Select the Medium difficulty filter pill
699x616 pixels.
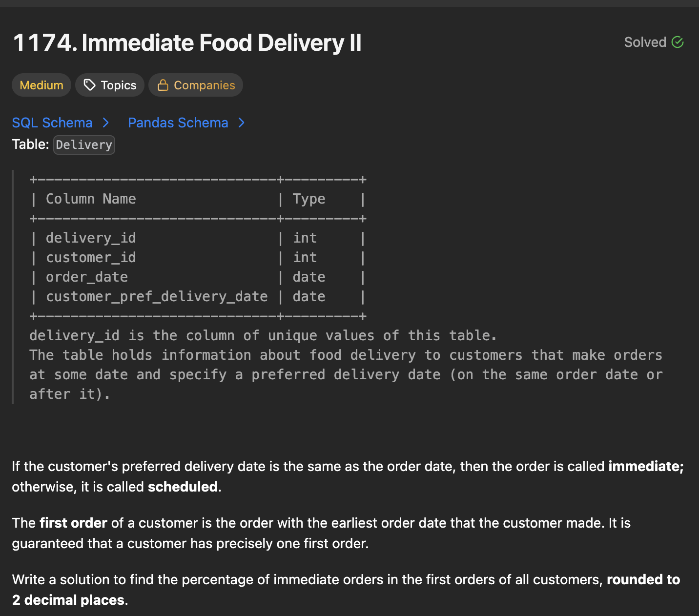[41, 85]
